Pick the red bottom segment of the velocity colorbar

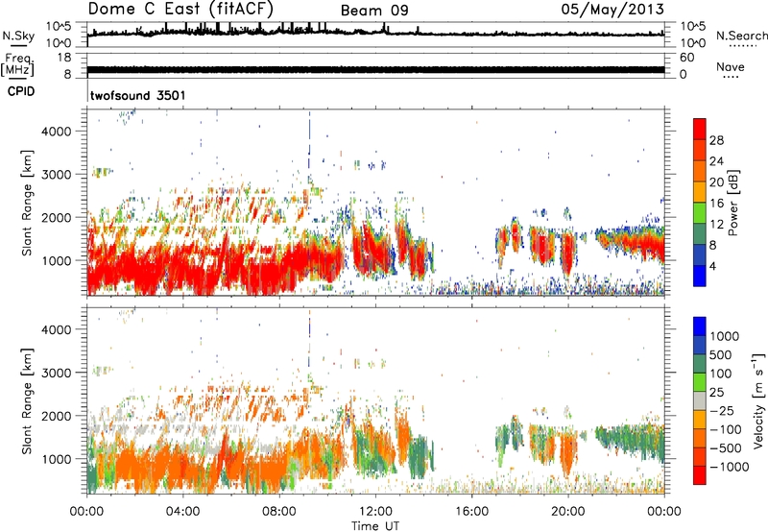(700, 475)
